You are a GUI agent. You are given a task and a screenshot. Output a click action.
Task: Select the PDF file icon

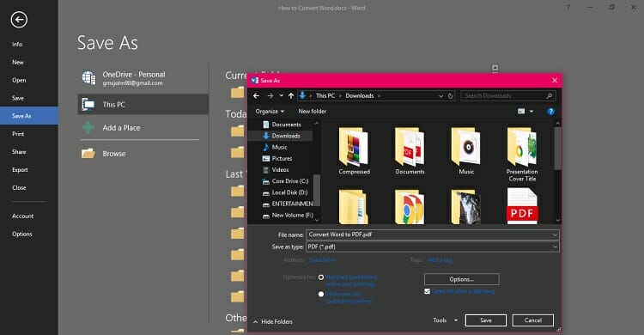coord(522,206)
